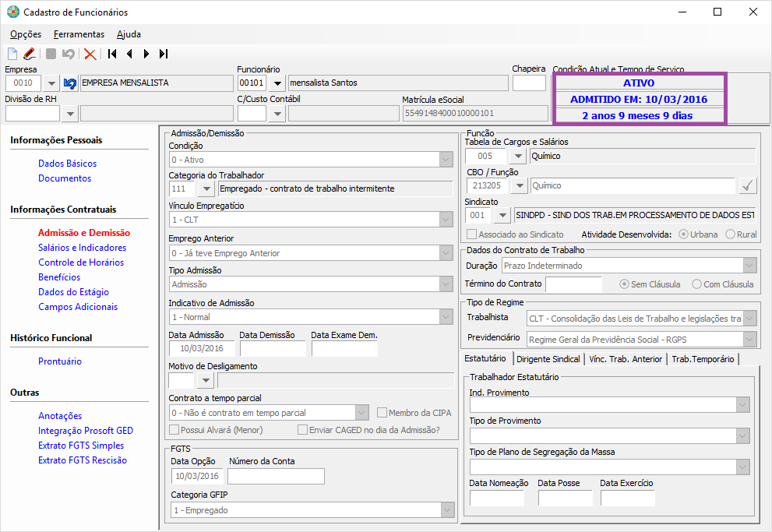Screen dimensions: 772x532
Task: Go to last record navigation icon
Action: point(164,54)
